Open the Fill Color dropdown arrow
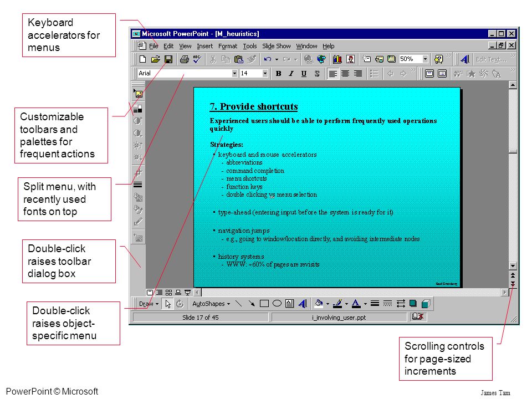 (x=328, y=304)
